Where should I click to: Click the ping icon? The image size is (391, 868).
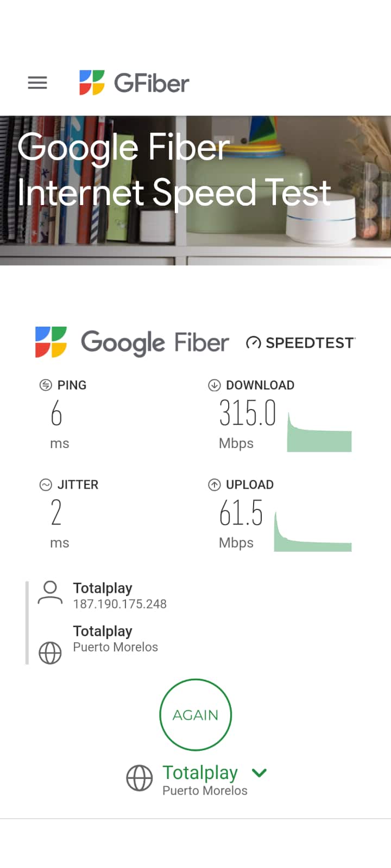pos(46,385)
